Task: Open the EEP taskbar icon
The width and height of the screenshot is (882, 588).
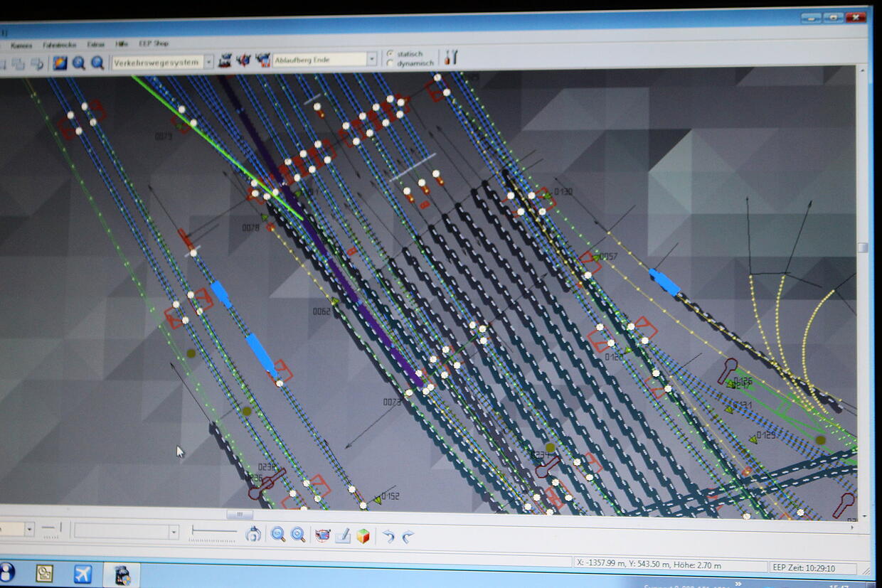Action: tap(122, 575)
